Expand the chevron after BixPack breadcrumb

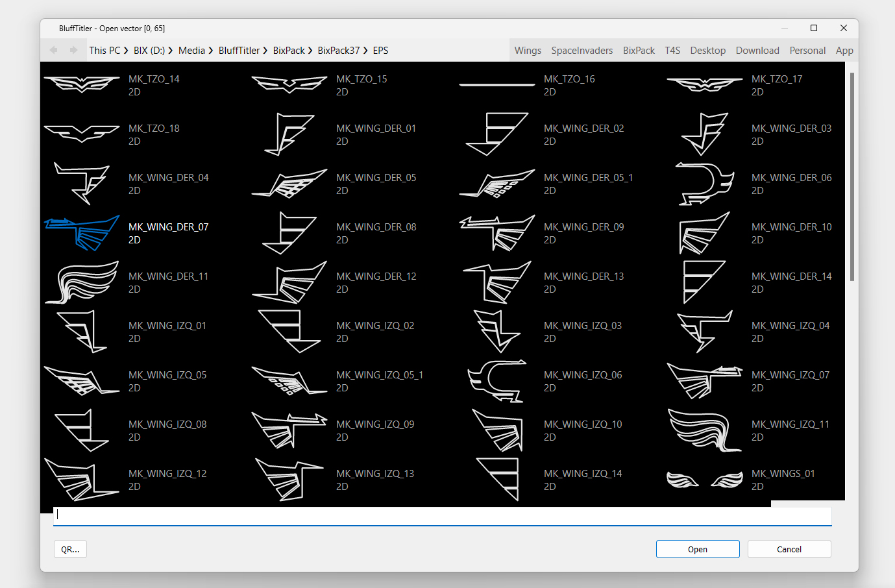pos(310,51)
